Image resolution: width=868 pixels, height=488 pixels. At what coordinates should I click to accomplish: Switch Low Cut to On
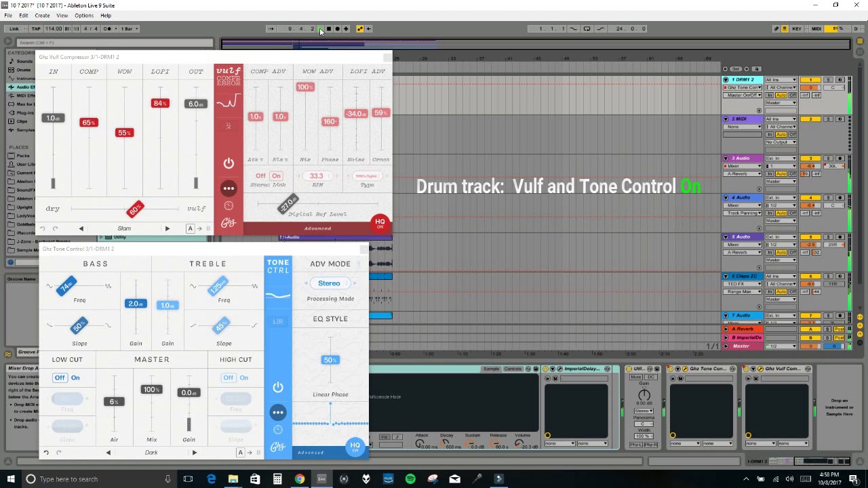coord(75,378)
